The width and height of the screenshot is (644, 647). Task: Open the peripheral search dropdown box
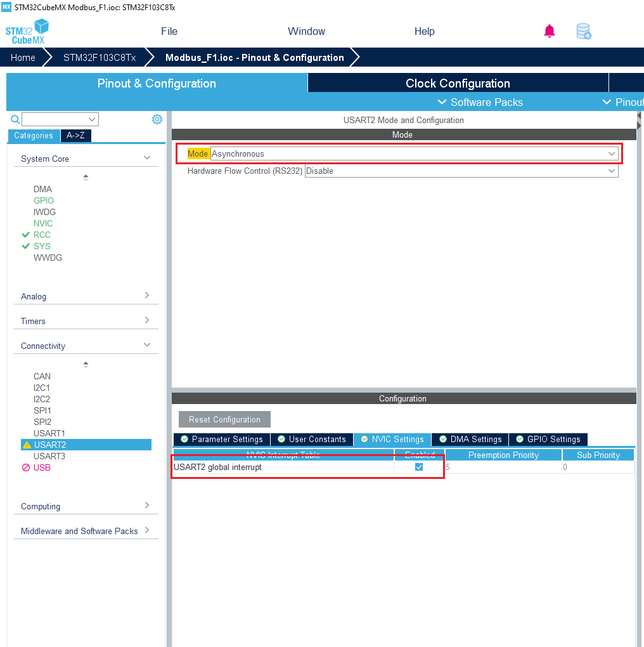click(60, 119)
